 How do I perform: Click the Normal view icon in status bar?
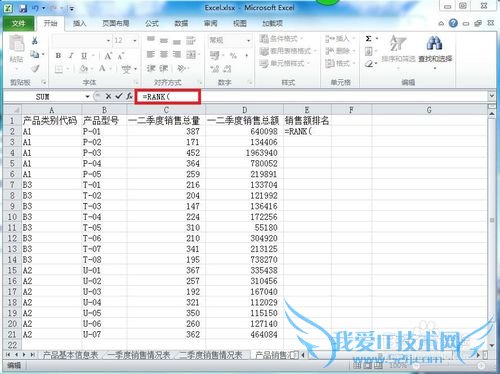[357, 366]
